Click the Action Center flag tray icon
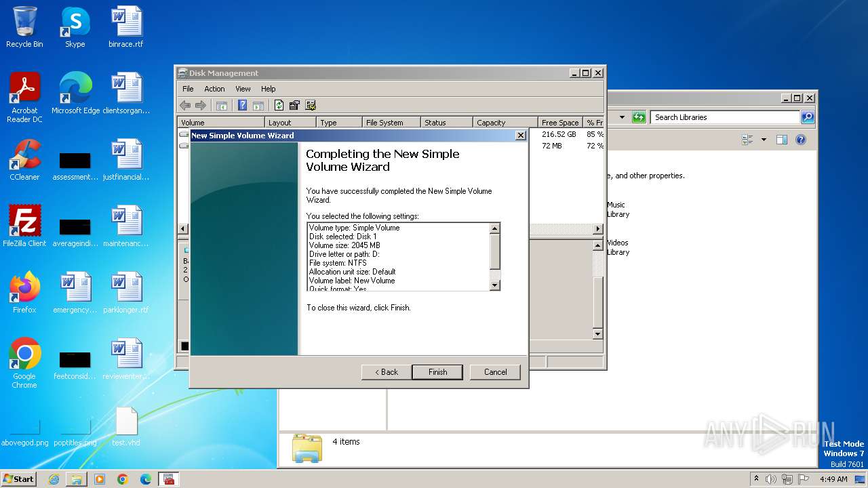 pos(804,479)
